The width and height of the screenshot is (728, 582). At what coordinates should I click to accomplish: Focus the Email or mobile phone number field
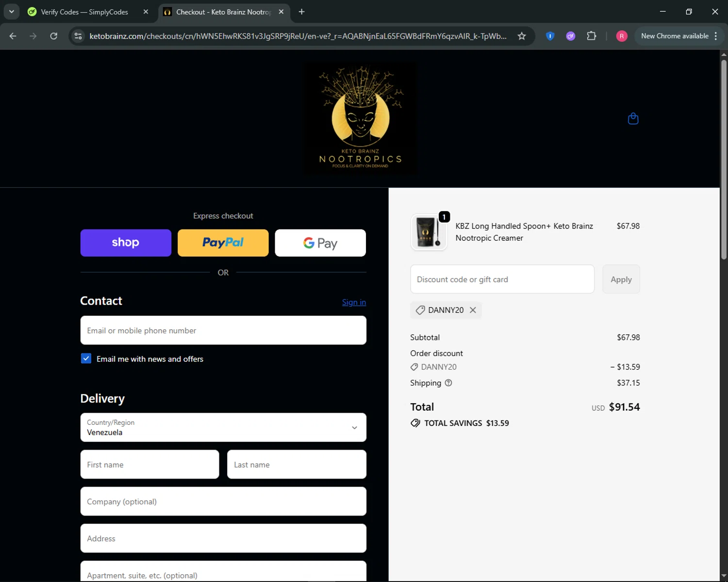pyautogui.click(x=223, y=330)
